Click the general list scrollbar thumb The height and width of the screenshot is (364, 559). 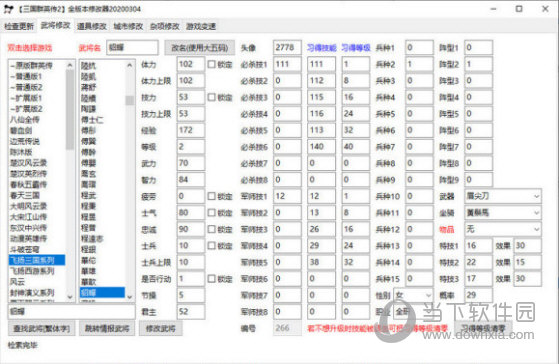130,100
